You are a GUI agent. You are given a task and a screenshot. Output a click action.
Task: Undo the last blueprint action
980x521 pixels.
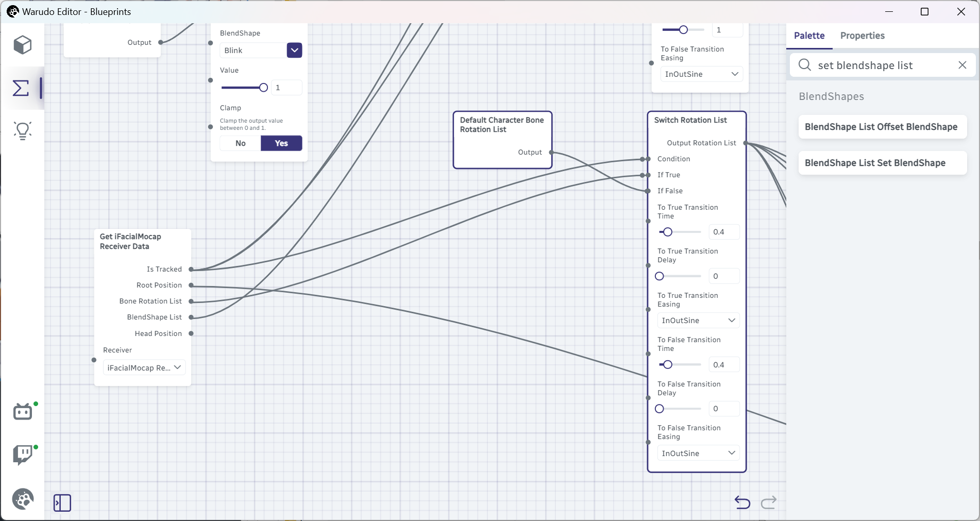click(x=742, y=502)
